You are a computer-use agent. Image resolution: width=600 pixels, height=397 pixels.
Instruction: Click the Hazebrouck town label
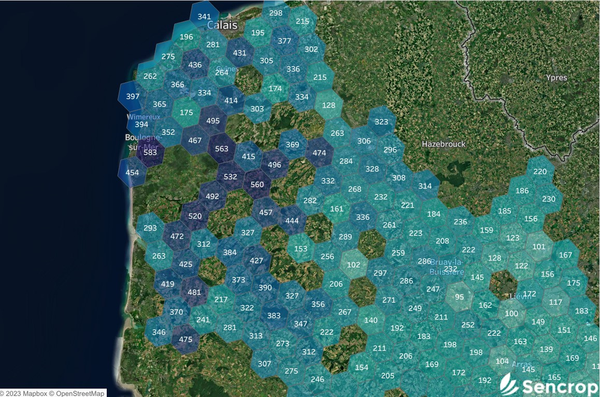pos(443,144)
